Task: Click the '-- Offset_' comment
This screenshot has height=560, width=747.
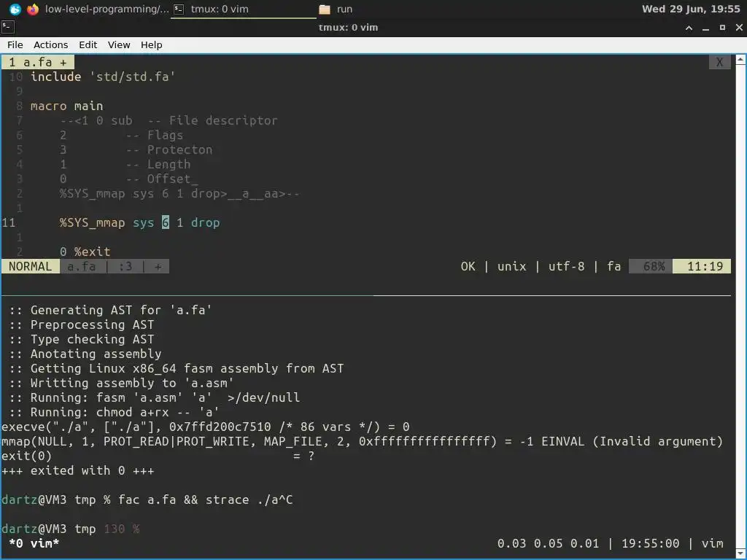Action: point(161,179)
